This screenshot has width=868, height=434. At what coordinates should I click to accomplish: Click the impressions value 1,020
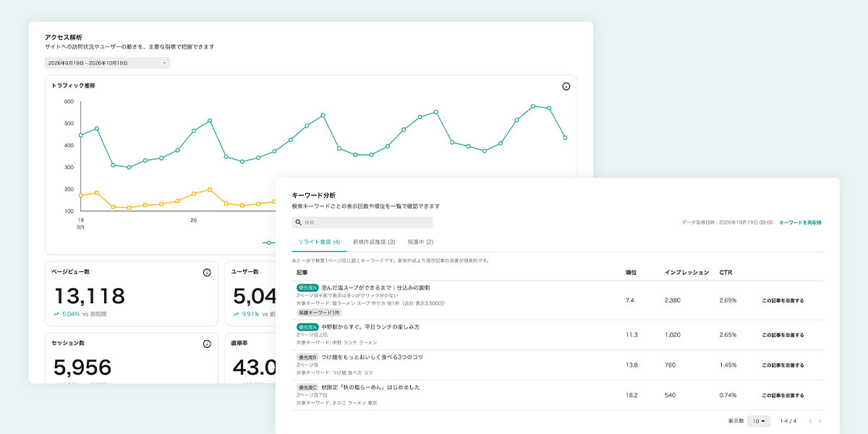point(672,335)
